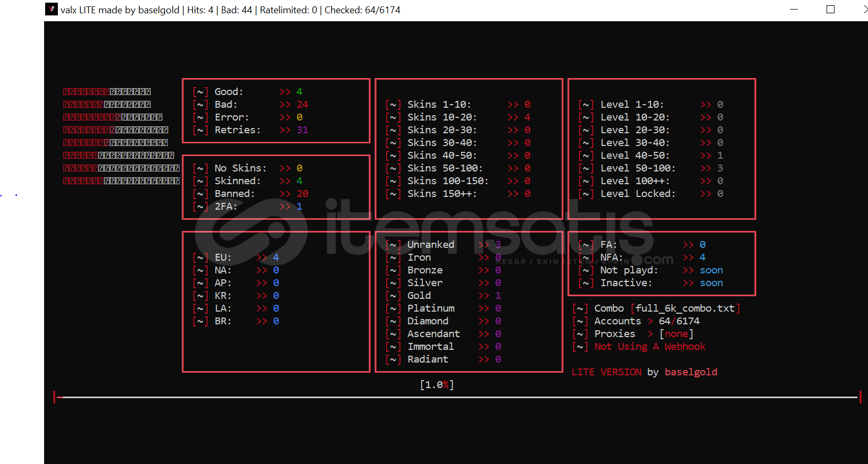Screen dimensions: 868x464
Task: Select the 'AP:' region label
Action: [223, 283]
